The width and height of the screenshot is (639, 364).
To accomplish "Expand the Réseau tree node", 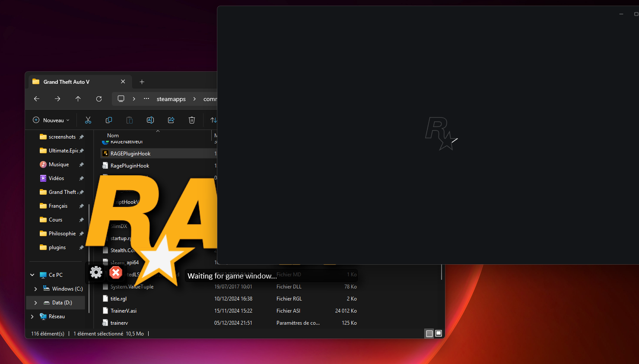I will (32, 317).
